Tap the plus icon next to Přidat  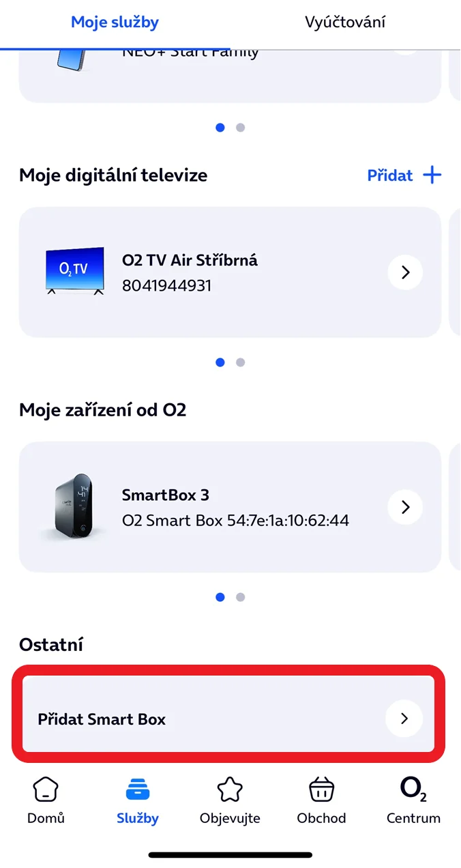(432, 175)
